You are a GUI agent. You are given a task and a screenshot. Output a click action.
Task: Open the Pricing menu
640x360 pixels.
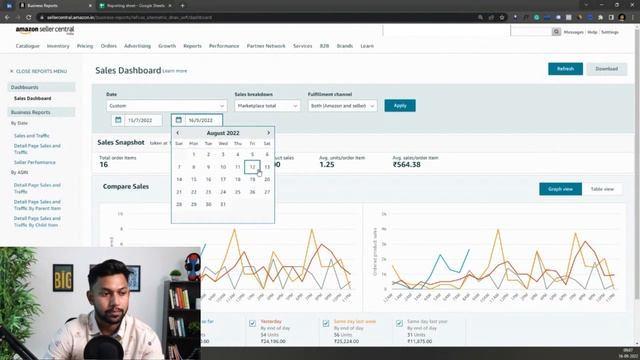point(85,46)
